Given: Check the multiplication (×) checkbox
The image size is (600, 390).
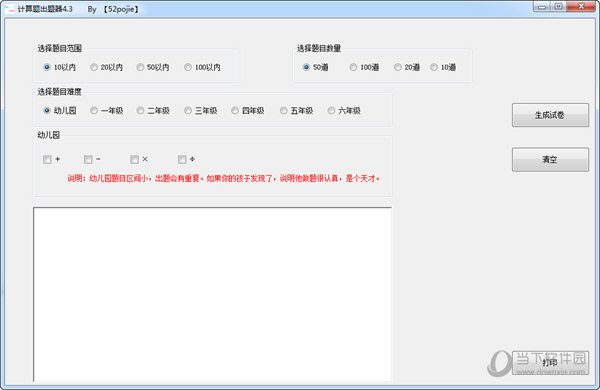Looking at the screenshot, I should (134, 160).
